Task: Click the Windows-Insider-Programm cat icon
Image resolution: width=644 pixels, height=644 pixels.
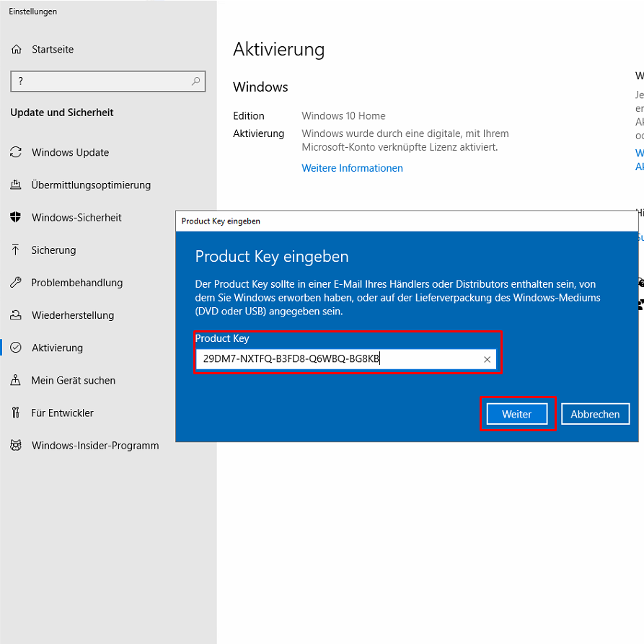Action: 16,446
